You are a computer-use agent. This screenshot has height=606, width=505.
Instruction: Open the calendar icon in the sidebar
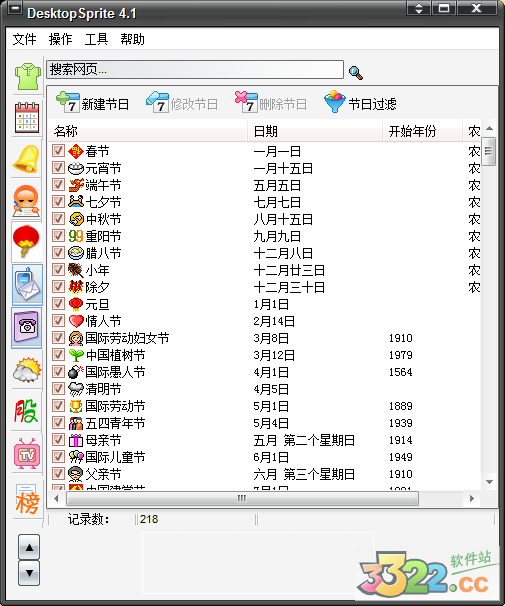pos(27,117)
